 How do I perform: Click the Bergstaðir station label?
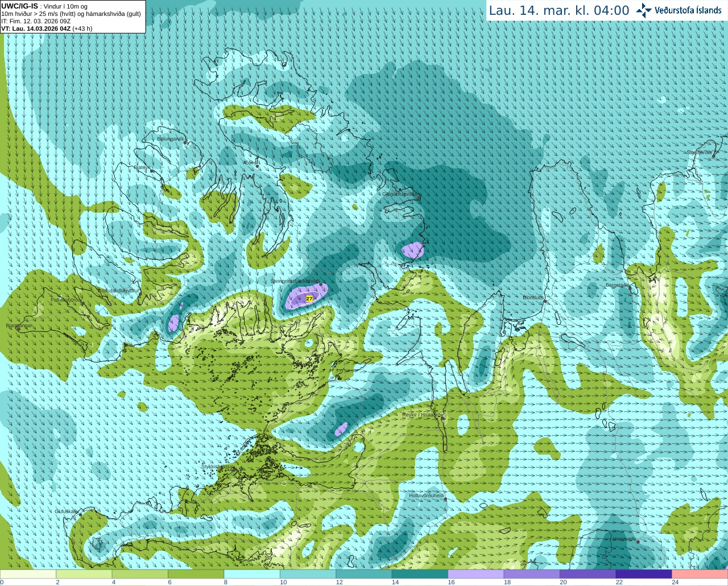point(617,285)
